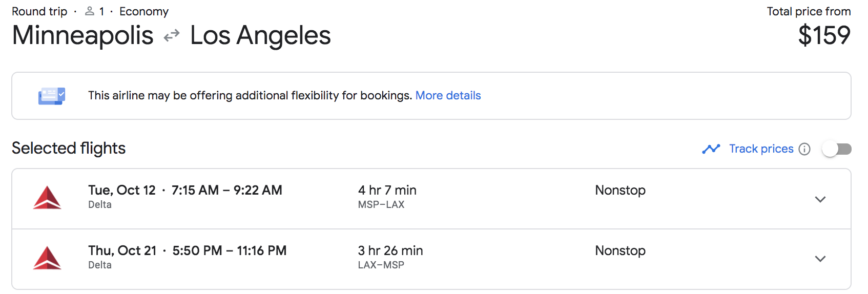The image size is (868, 294).
Task: Expand the Oct 21 LAX–MSP flight details
Action: 820,259
